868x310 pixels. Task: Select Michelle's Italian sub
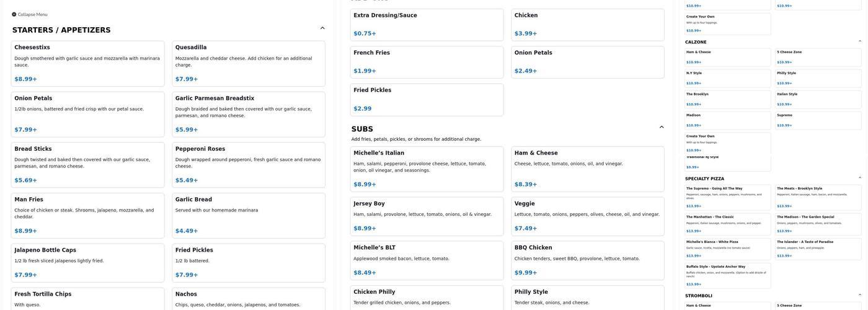(x=427, y=169)
